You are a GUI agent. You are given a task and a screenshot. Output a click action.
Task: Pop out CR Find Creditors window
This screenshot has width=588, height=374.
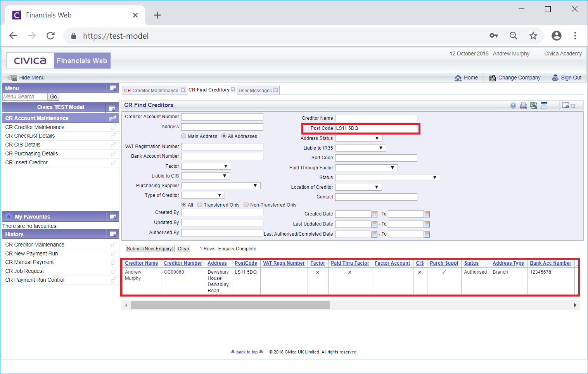point(566,105)
